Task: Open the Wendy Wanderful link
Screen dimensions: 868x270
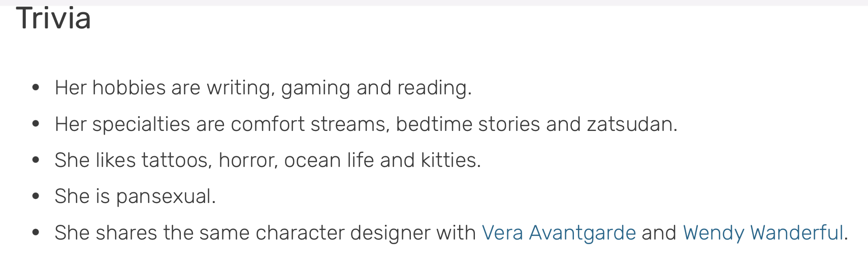Action: [x=763, y=233]
